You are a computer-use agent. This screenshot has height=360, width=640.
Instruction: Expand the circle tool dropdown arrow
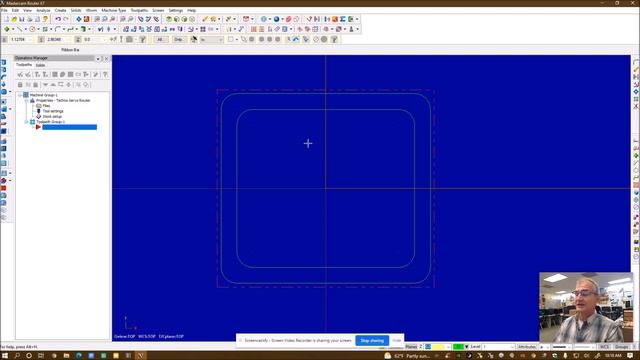coord(38,29)
